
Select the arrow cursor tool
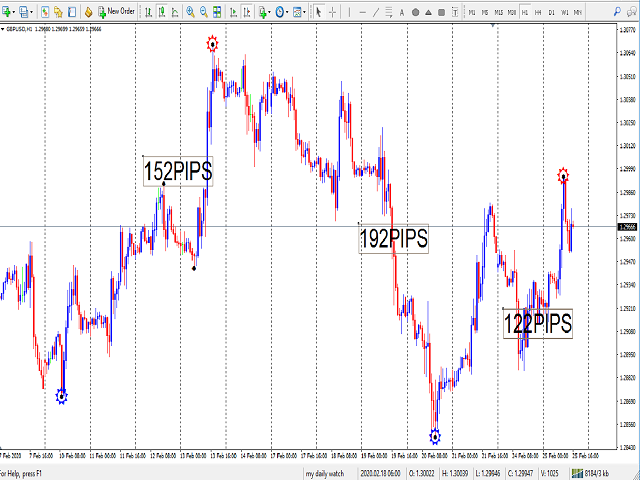pyautogui.click(x=319, y=12)
